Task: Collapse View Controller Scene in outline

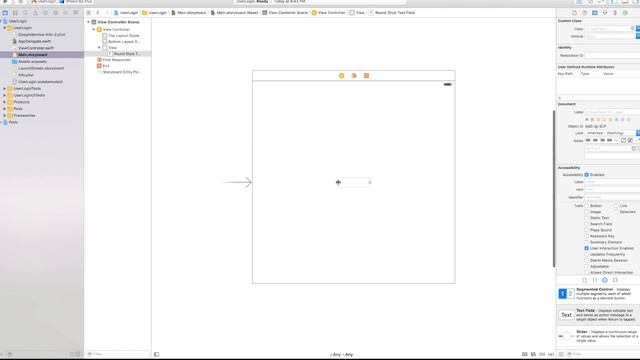Action: (x=88, y=22)
